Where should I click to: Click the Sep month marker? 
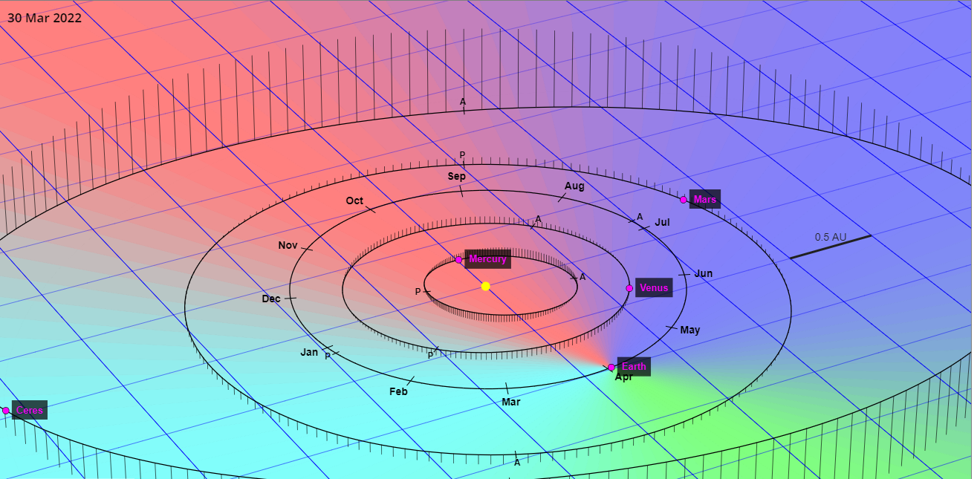pyautogui.click(x=456, y=176)
